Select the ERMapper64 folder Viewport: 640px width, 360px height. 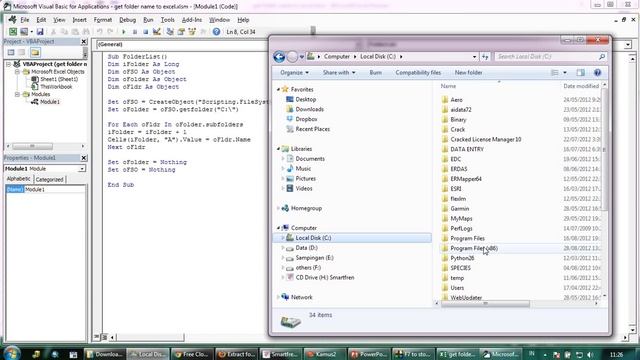pos(466,179)
